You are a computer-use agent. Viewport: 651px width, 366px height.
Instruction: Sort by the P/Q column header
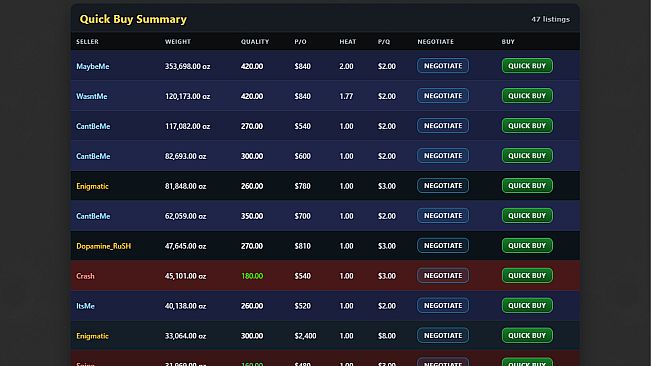384,41
